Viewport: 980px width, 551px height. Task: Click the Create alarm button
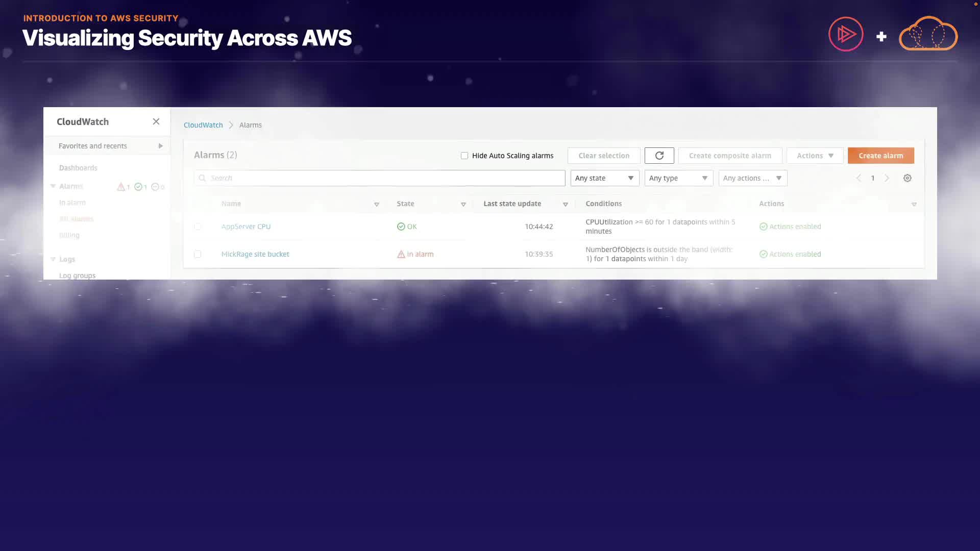pyautogui.click(x=880, y=156)
